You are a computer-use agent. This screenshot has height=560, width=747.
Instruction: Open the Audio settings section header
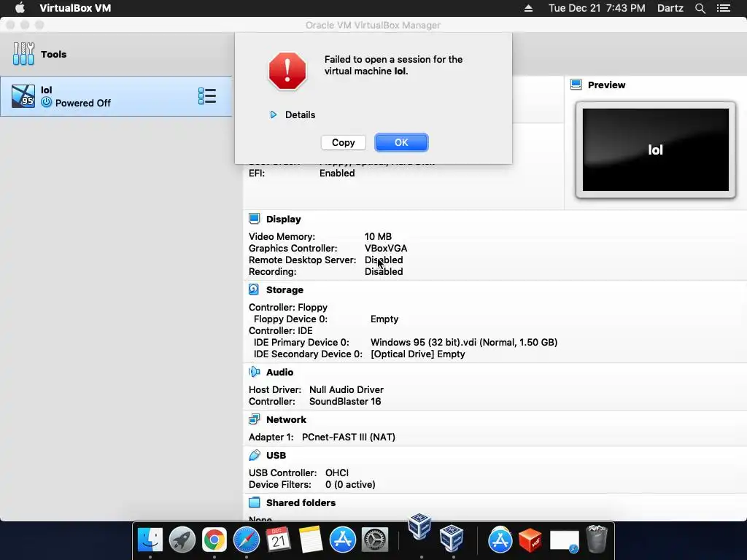pyautogui.click(x=279, y=373)
